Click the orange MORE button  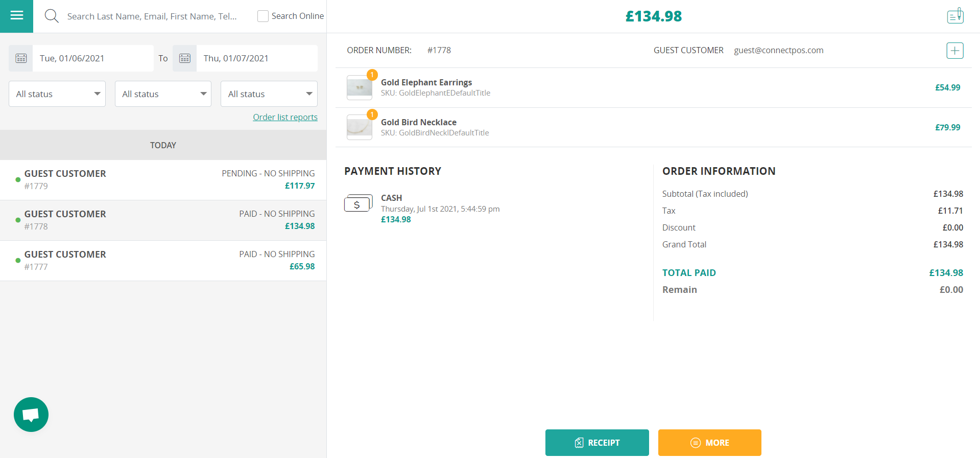pyautogui.click(x=710, y=443)
